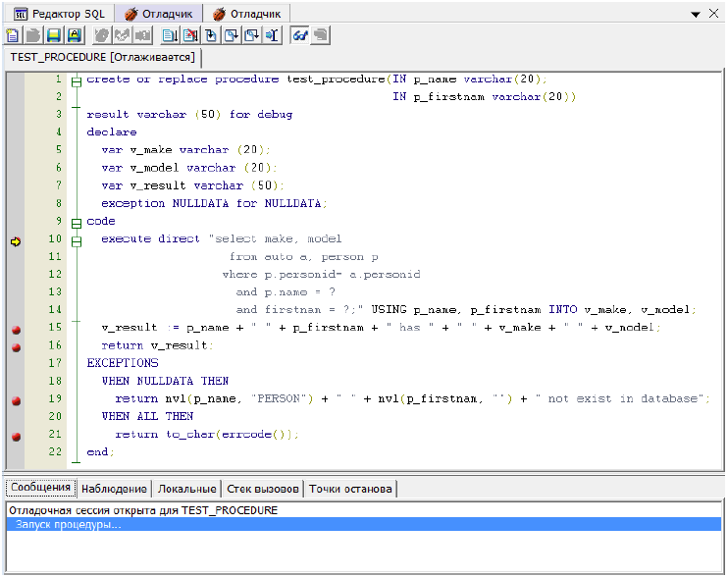This screenshot has height=577, width=728.
Task: Open the tab list dropdown arrow at top right
Action: (698, 14)
